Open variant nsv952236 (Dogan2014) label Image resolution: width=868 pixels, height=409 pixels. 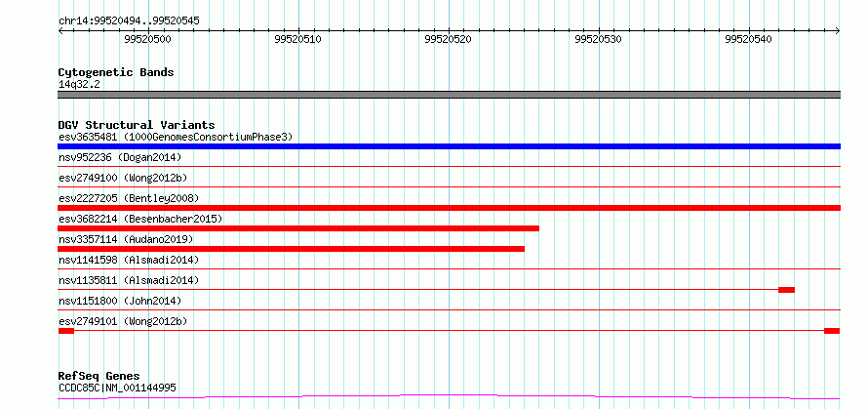click(x=120, y=157)
